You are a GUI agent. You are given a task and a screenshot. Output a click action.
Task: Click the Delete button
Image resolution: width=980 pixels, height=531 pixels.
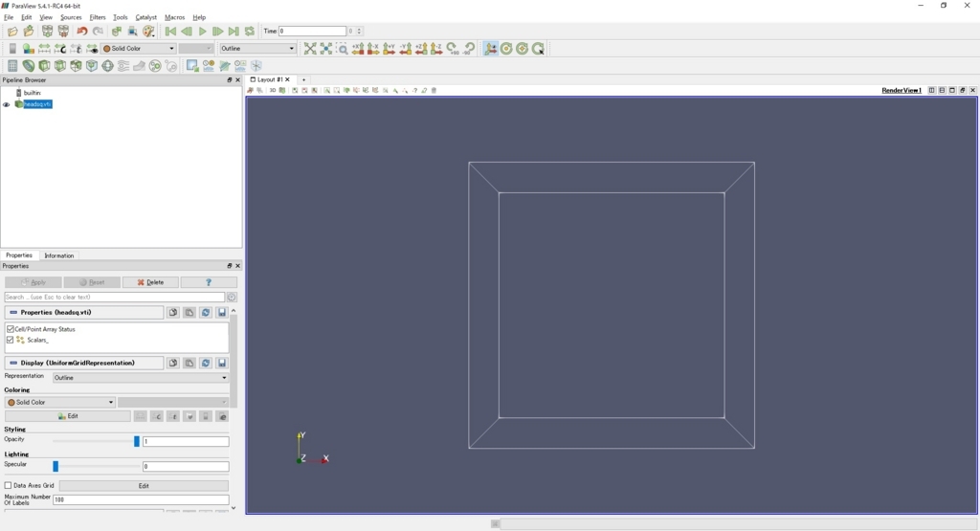click(150, 282)
